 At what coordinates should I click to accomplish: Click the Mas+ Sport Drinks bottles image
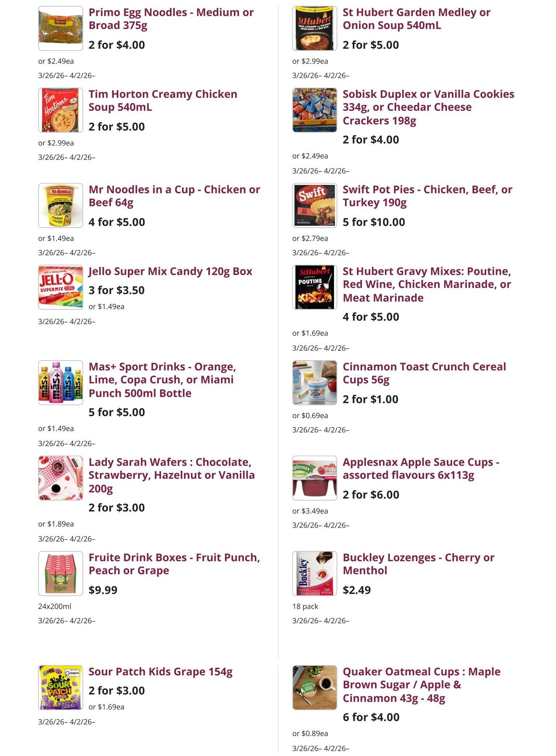click(x=60, y=382)
